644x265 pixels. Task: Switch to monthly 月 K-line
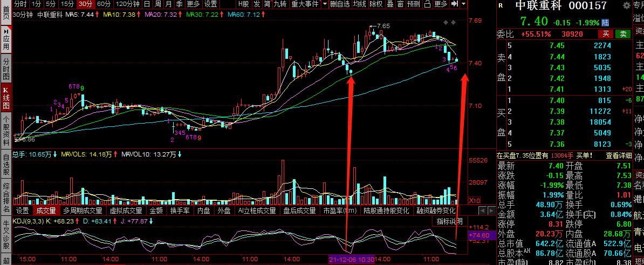pos(168,4)
